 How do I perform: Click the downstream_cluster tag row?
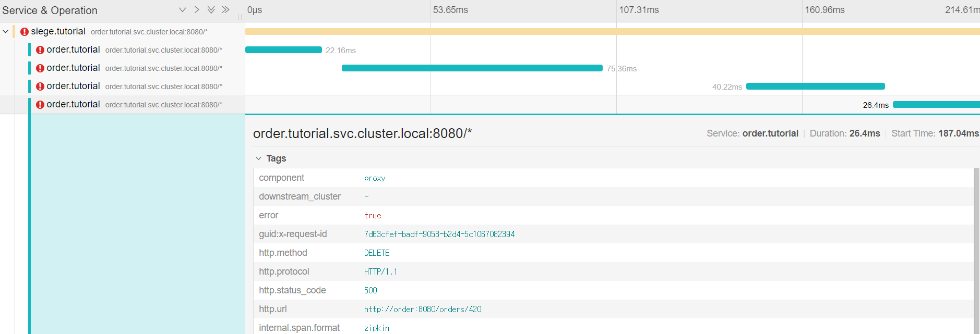(613, 196)
